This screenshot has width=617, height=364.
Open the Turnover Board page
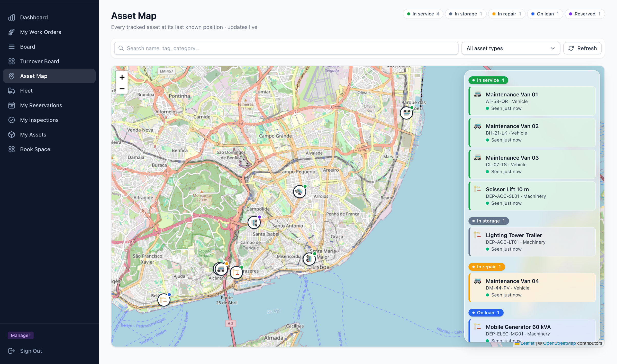49,61
